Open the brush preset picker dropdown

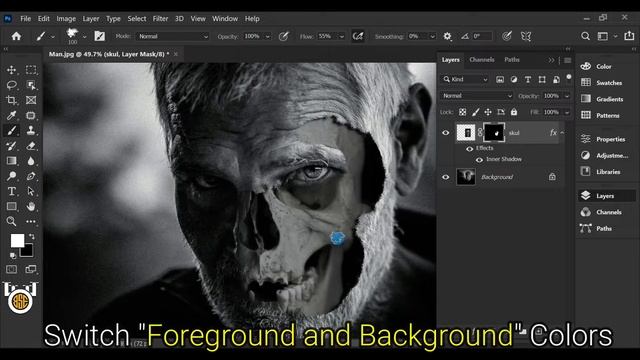pyautogui.click(x=84, y=37)
